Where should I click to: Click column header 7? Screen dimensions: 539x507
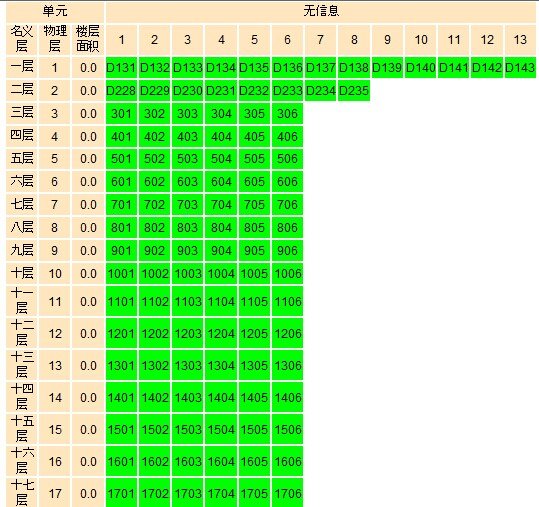[320, 40]
